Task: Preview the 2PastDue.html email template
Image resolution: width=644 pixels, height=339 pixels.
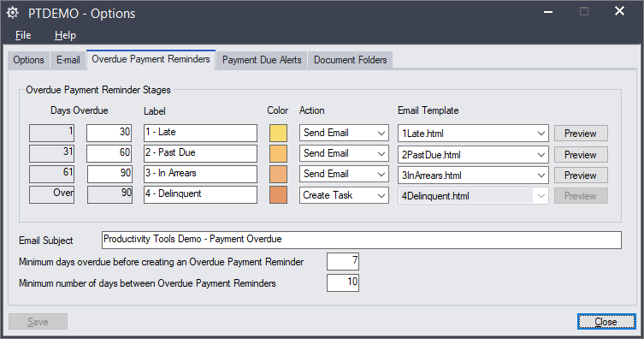Action: click(x=581, y=155)
